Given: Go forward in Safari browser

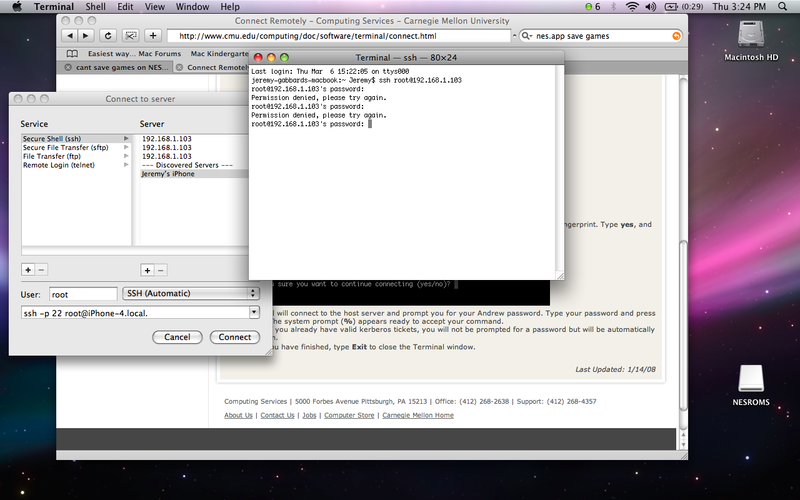Looking at the screenshot, I should tap(86, 36).
